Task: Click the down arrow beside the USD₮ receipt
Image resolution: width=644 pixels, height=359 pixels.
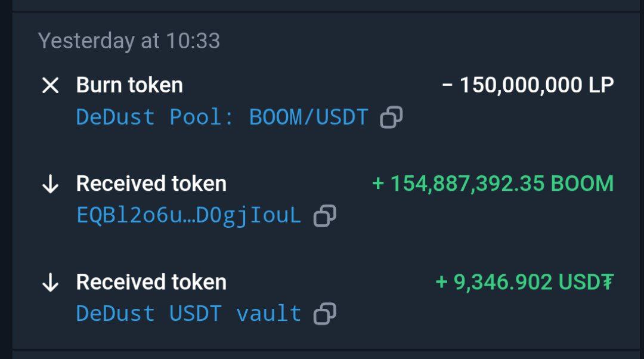Action: (50, 283)
